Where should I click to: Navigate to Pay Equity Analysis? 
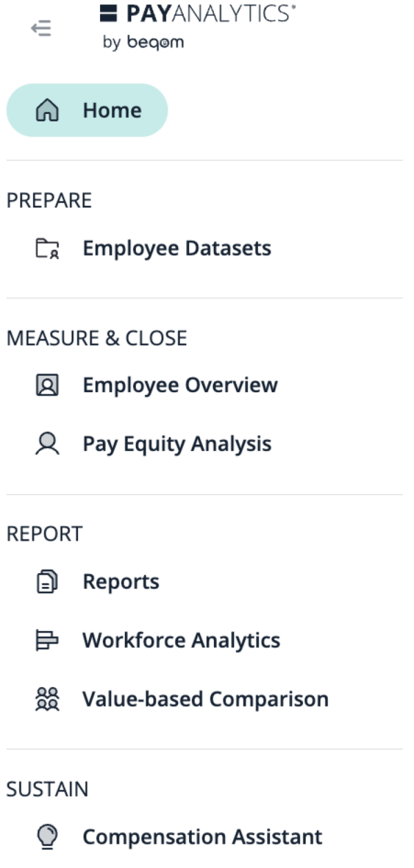click(x=177, y=444)
